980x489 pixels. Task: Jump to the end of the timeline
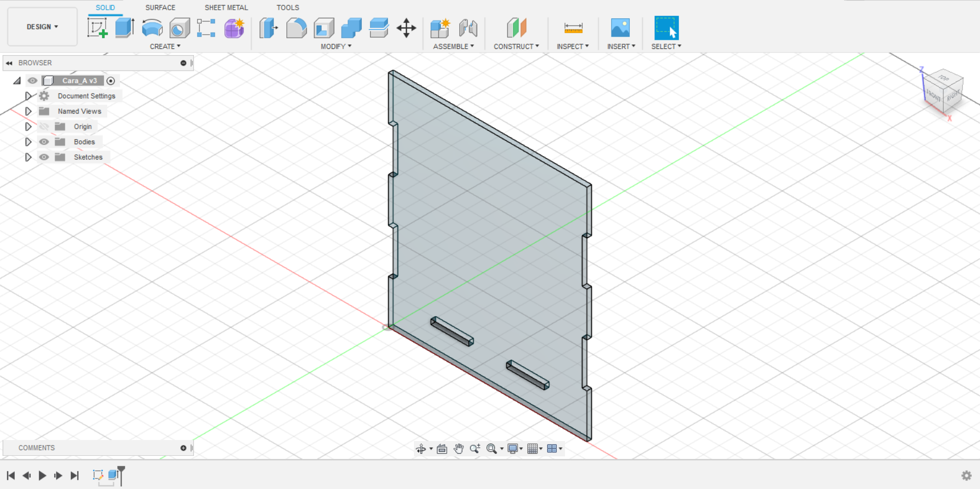pyautogui.click(x=75, y=476)
